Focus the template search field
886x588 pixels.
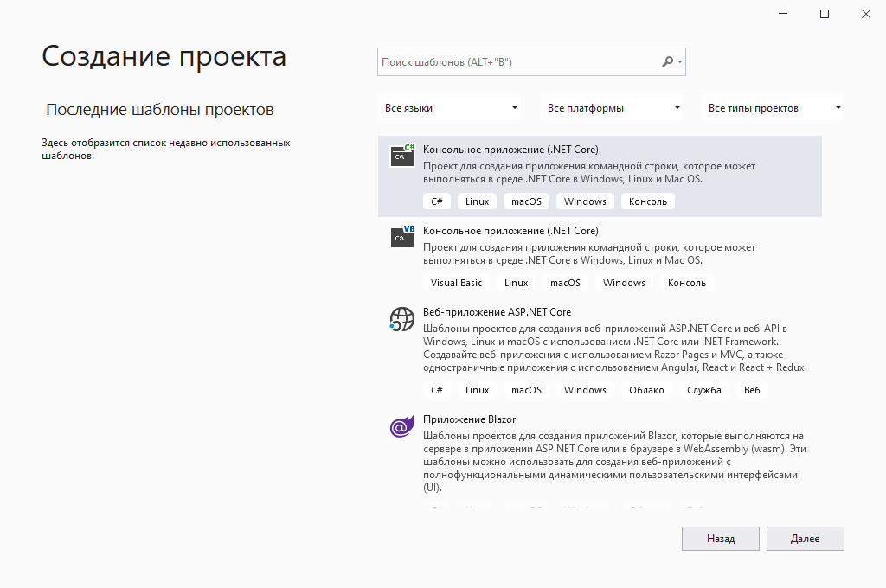517,62
